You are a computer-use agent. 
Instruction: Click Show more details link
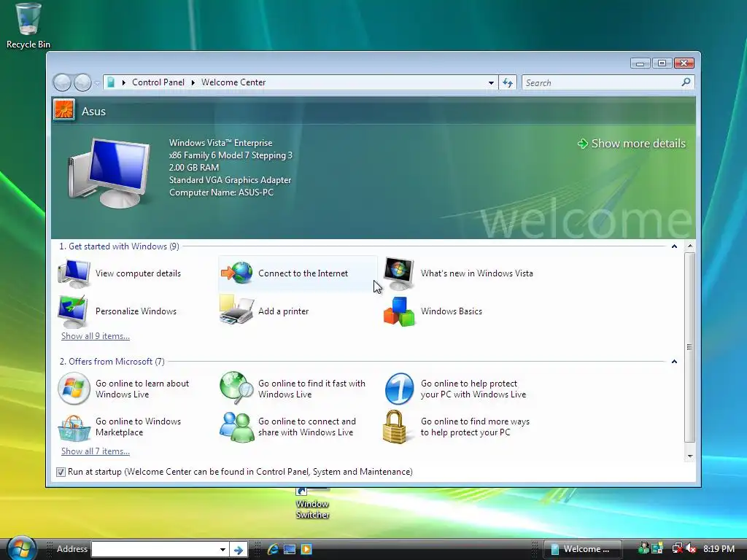tap(632, 144)
